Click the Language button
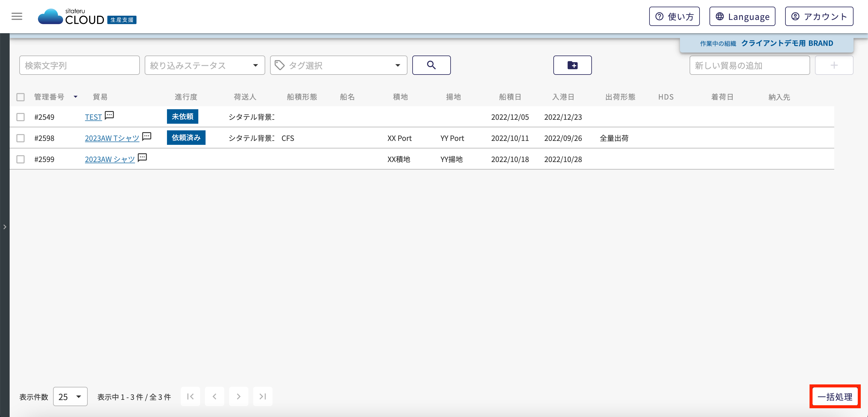Screen dimensions: 868x417 (742, 16)
